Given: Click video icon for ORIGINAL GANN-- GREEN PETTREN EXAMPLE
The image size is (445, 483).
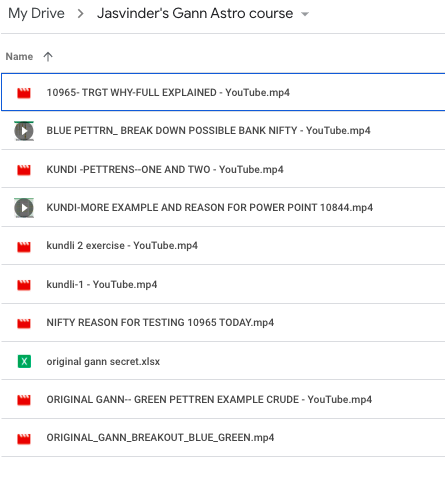Looking at the screenshot, I should [x=24, y=400].
